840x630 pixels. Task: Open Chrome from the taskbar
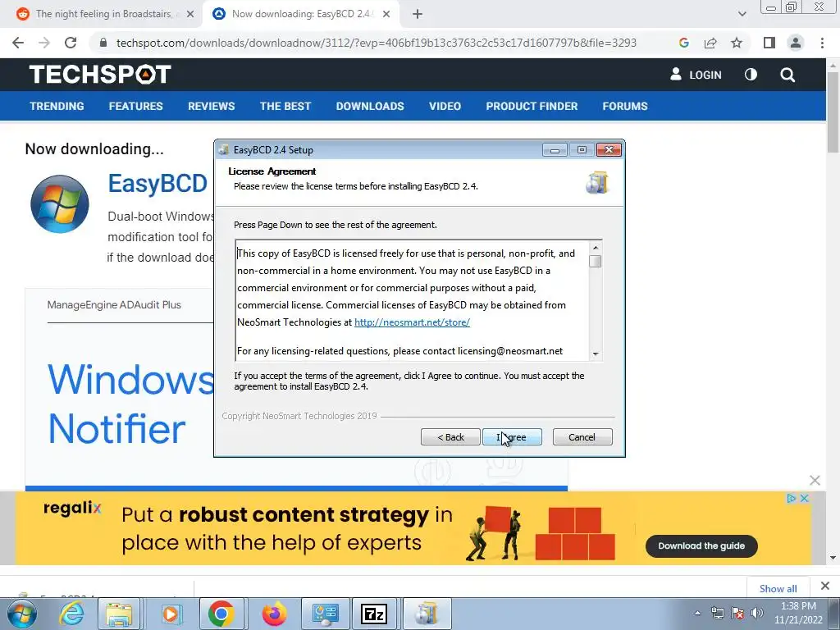point(221,614)
